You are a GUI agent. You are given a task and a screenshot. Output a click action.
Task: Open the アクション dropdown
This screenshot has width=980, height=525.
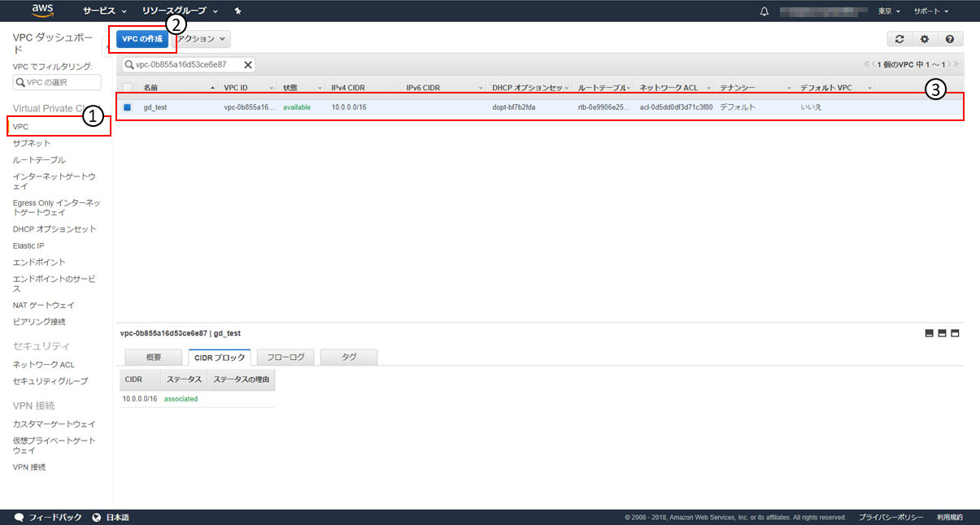(x=201, y=39)
